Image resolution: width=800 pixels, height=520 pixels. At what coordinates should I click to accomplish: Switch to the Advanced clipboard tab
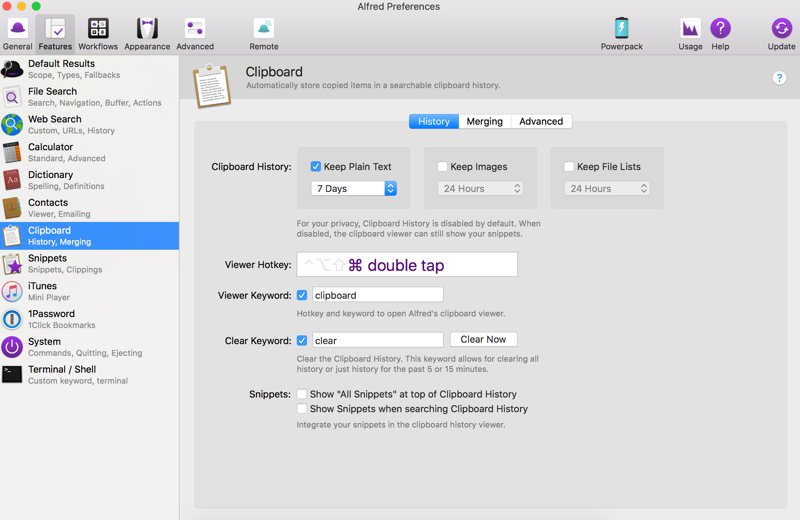pos(541,121)
